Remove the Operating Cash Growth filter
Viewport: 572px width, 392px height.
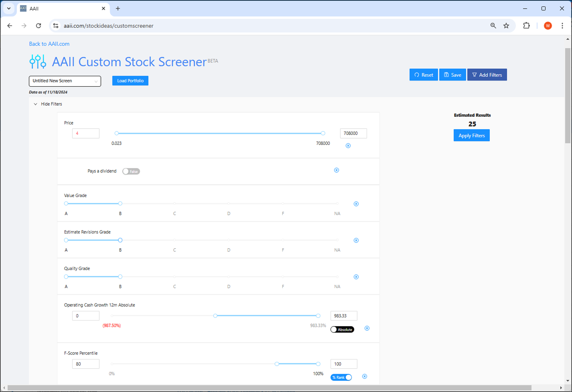click(x=367, y=328)
